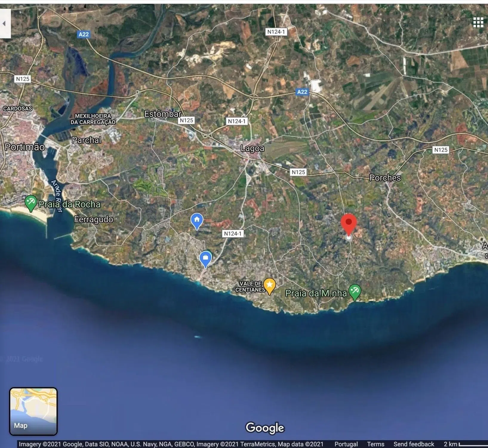The image size is (488, 448).
Task: Click the Portugal region link
Action: coord(346,444)
